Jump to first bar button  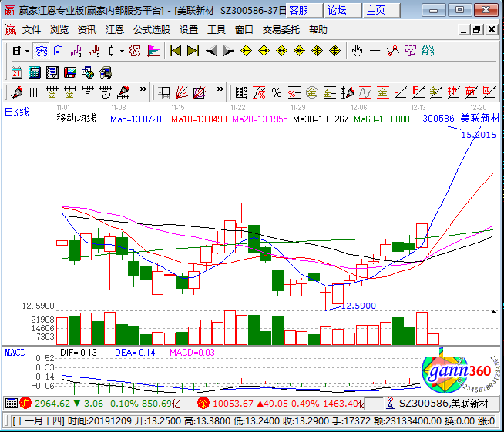[175, 51]
